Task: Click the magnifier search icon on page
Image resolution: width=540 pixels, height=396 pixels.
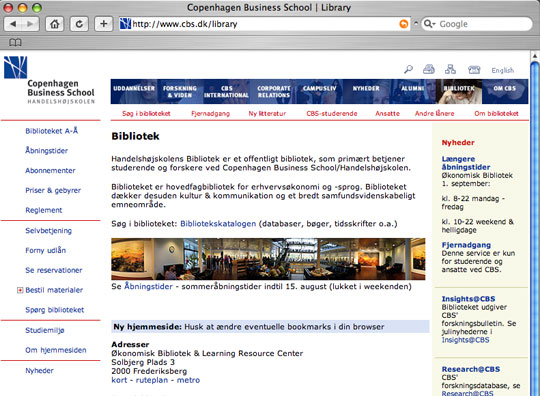Action: click(x=408, y=70)
